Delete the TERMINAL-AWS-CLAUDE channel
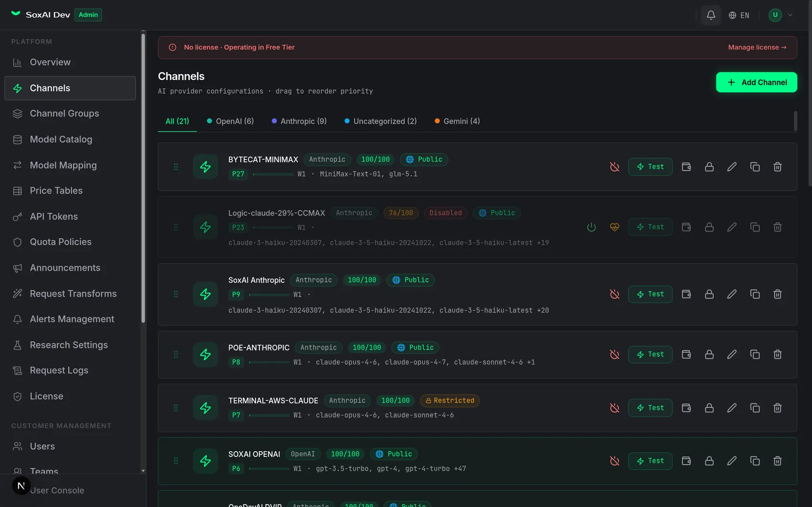The width and height of the screenshot is (812, 507). (x=778, y=408)
